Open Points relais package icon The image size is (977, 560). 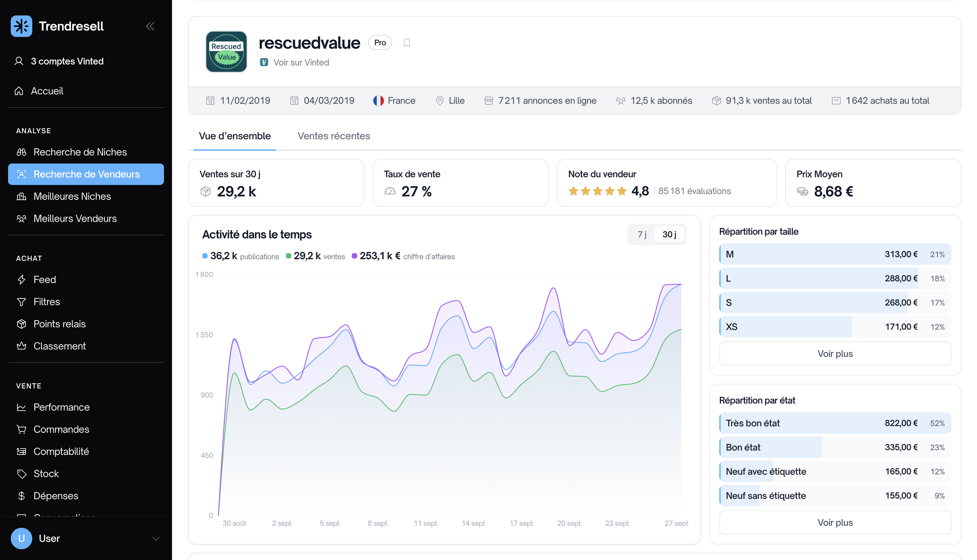coord(22,324)
